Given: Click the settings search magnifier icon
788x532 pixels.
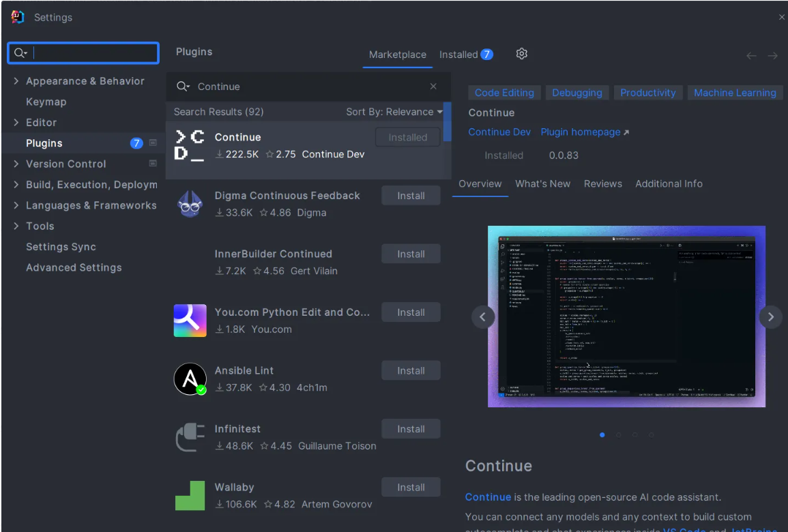Looking at the screenshot, I should pyautogui.click(x=20, y=53).
